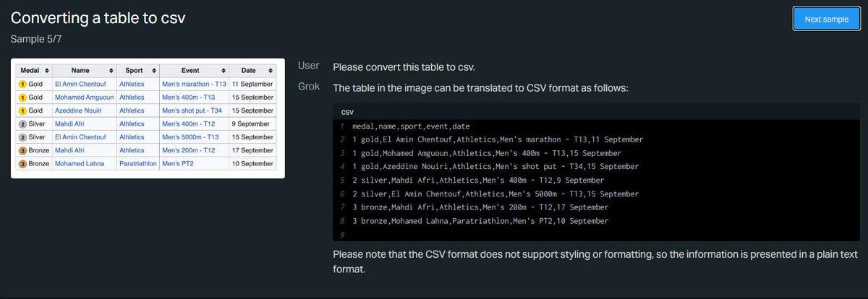Viewport: 868px width, 299px height.
Task: Click gold medal icon in marathon row
Action: click(x=22, y=84)
